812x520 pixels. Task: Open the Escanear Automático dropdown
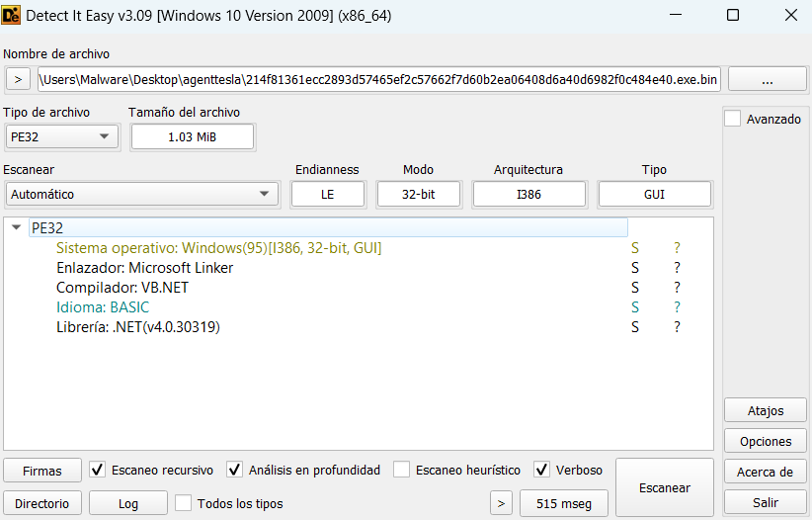click(140, 194)
